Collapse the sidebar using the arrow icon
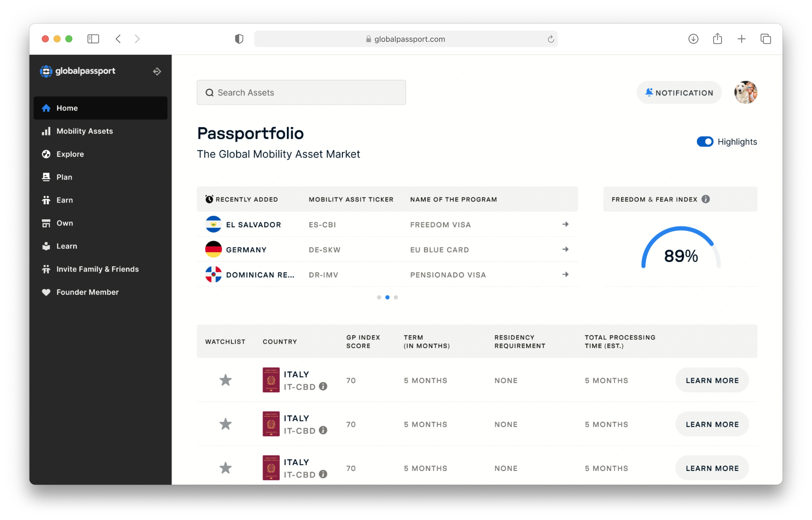The image size is (812, 520). click(157, 71)
